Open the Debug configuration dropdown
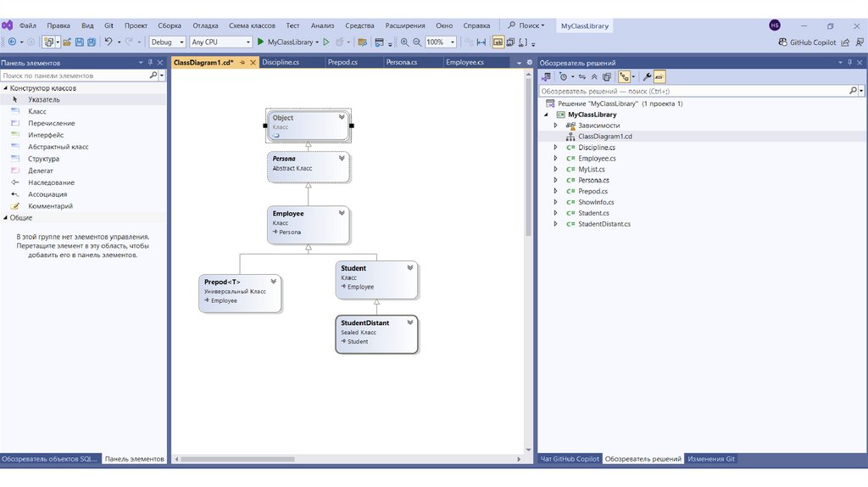The height and width of the screenshot is (487, 868). coord(167,42)
